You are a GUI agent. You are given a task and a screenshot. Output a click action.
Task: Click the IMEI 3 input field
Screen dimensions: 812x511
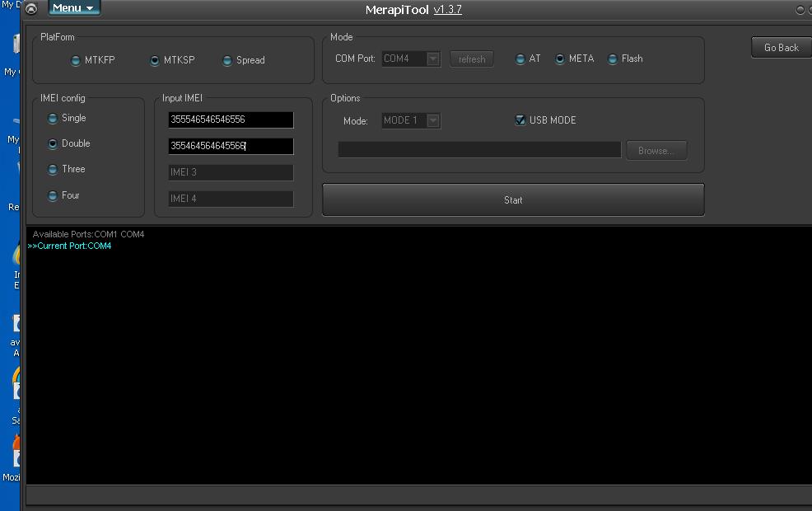231,172
